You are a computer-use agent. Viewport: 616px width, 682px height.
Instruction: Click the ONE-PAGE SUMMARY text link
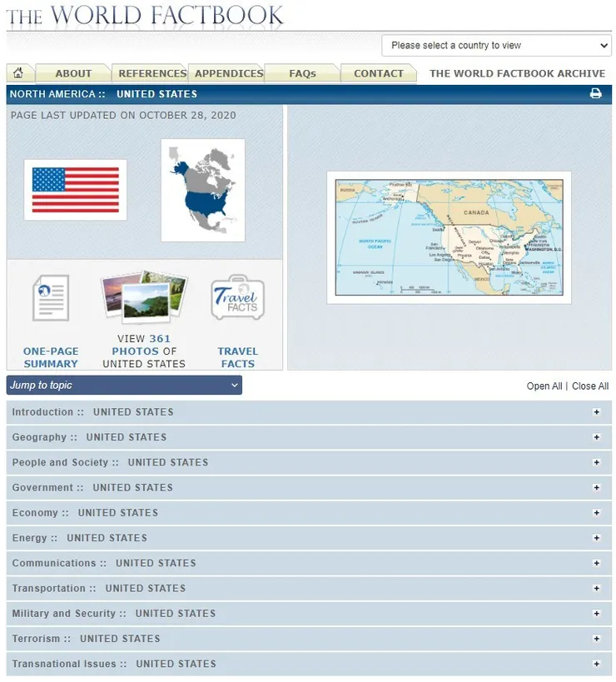[x=51, y=357]
